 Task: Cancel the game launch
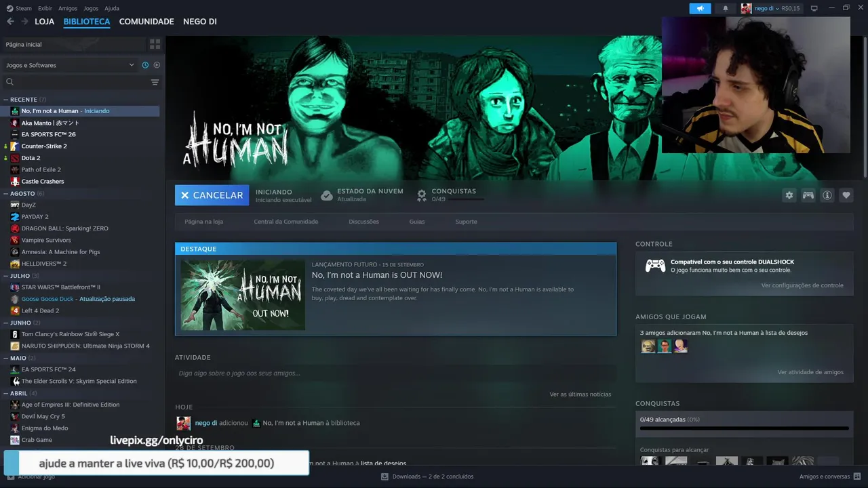(212, 195)
